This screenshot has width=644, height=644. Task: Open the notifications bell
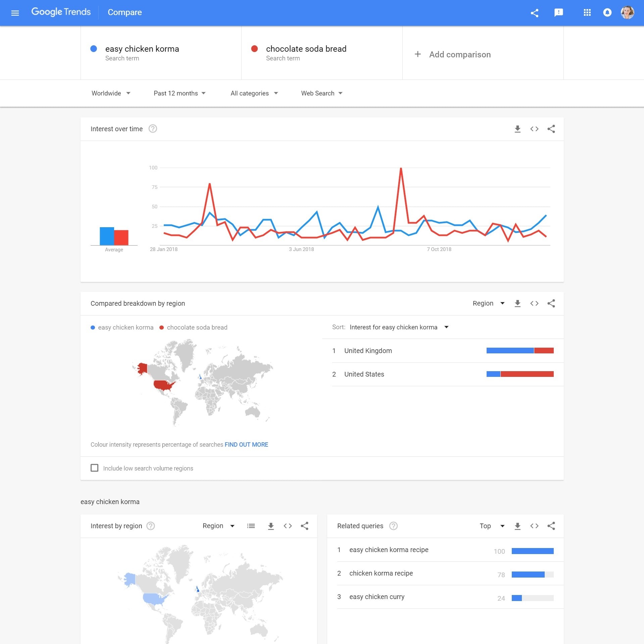point(607,13)
